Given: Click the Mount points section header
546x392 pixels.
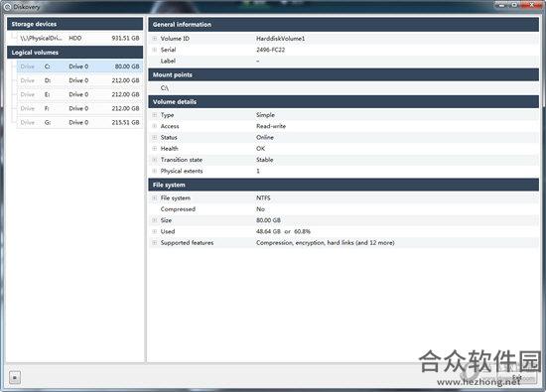Looking at the screenshot, I should 343,74.
